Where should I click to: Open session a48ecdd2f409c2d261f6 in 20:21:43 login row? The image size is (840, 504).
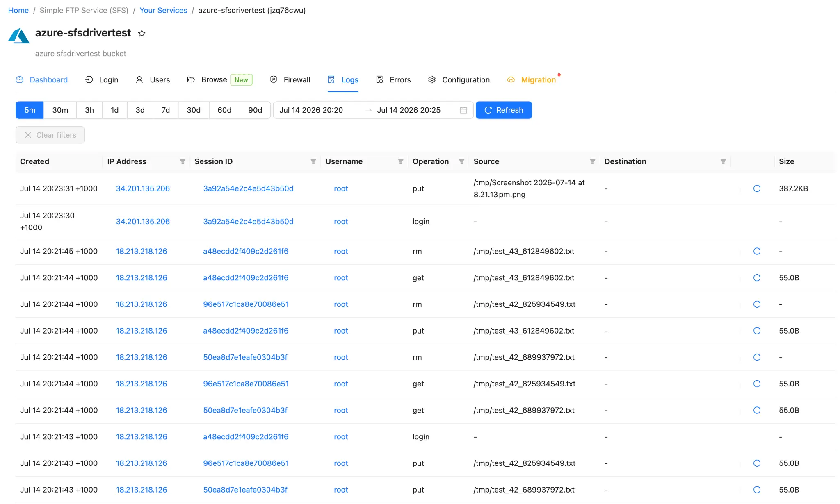[x=246, y=437]
